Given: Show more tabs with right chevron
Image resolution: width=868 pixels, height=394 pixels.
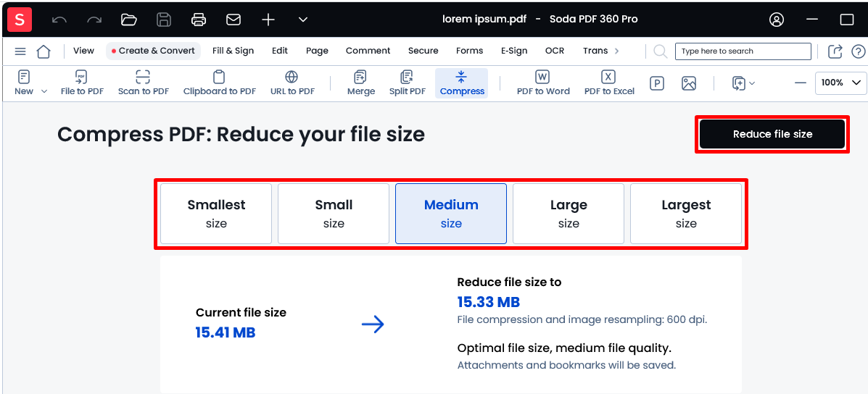Looking at the screenshot, I should point(617,51).
